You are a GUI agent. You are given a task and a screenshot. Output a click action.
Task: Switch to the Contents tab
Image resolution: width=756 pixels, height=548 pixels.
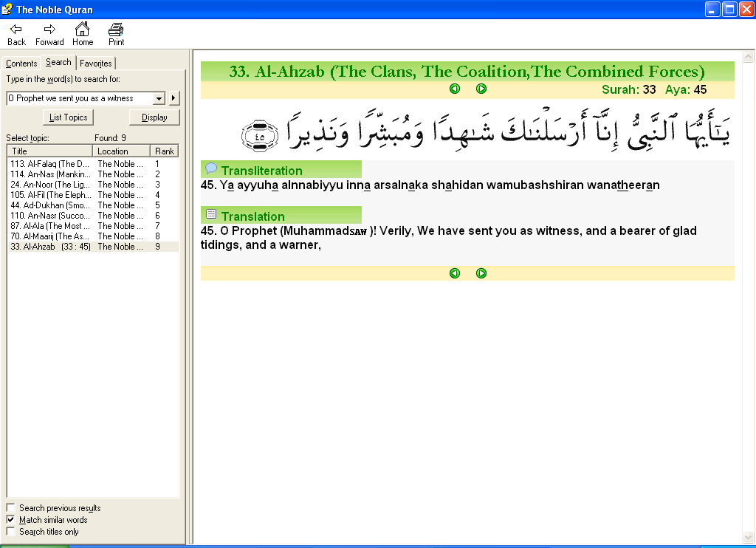(21, 64)
